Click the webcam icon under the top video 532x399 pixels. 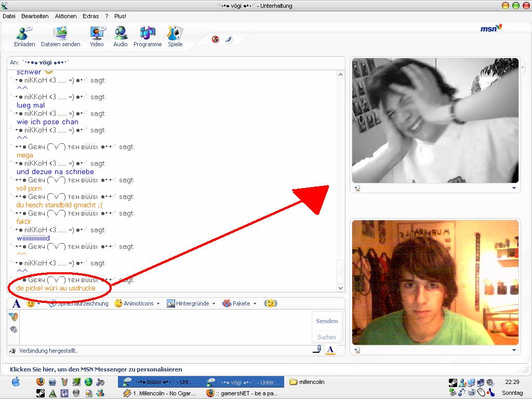point(357,188)
